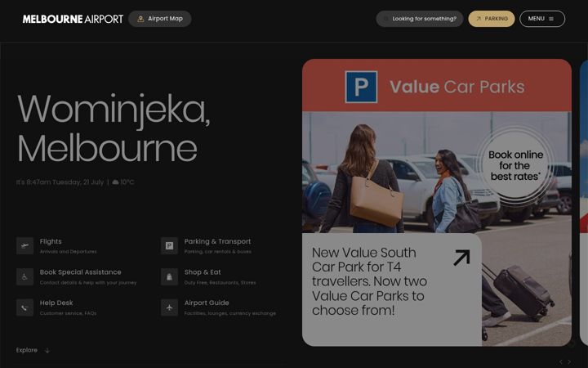Screen dimensions: 588x368
Task: Open the Value Car Parks banner image
Action: click(x=437, y=203)
